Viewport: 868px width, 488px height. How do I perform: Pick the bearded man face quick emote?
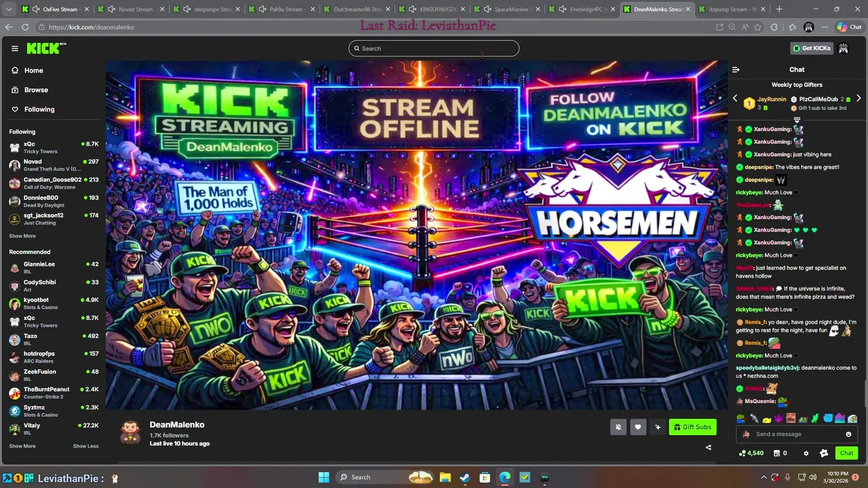click(x=791, y=419)
